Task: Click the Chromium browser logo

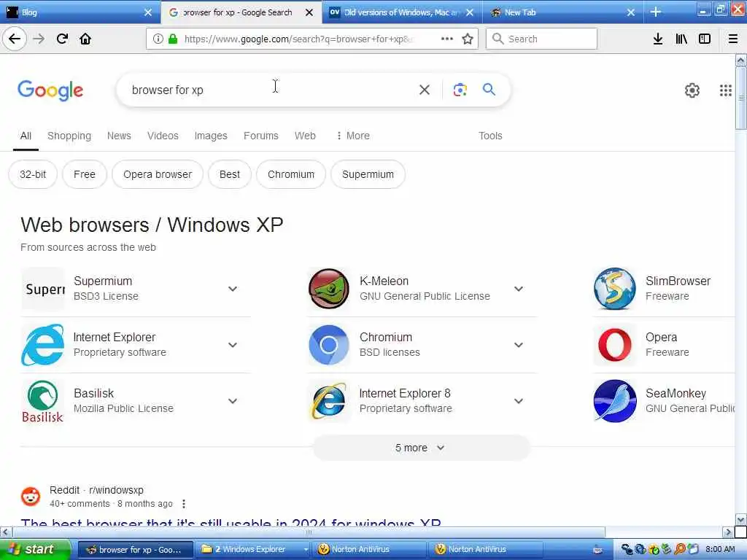Action: 329,345
